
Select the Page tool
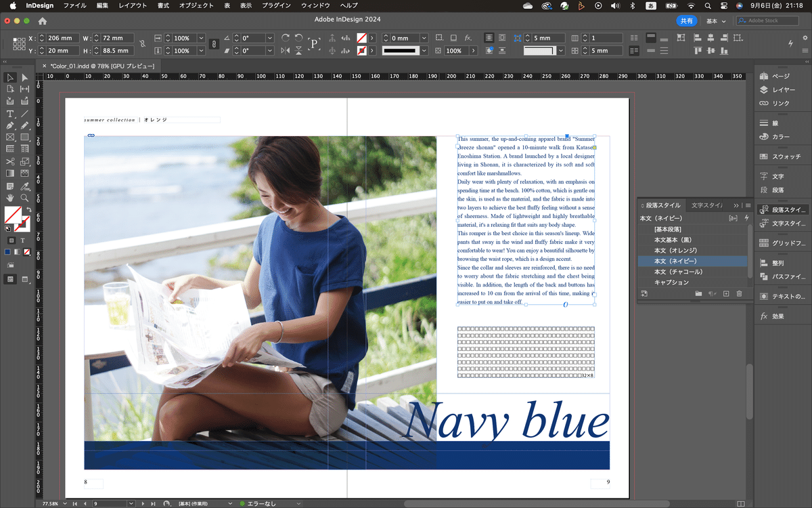click(10, 89)
